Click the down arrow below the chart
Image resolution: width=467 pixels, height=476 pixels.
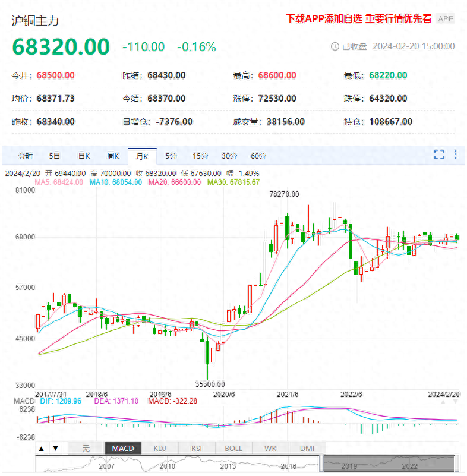(55, 449)
